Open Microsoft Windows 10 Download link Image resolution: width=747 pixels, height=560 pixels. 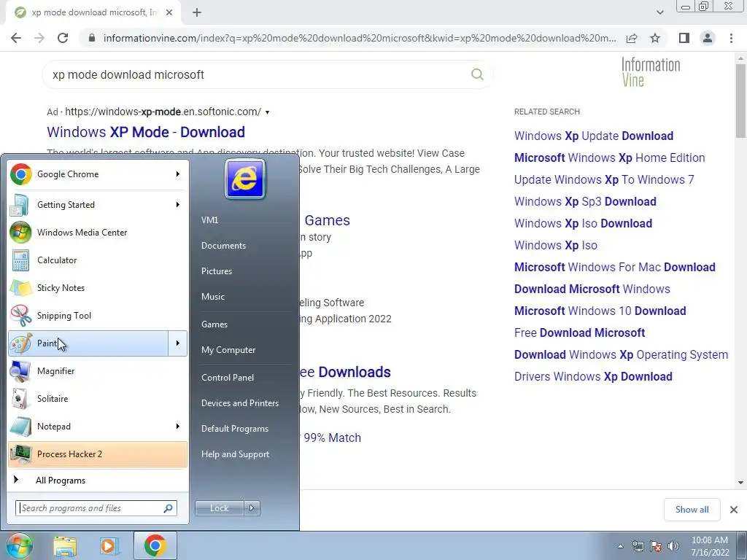[600, 311]
